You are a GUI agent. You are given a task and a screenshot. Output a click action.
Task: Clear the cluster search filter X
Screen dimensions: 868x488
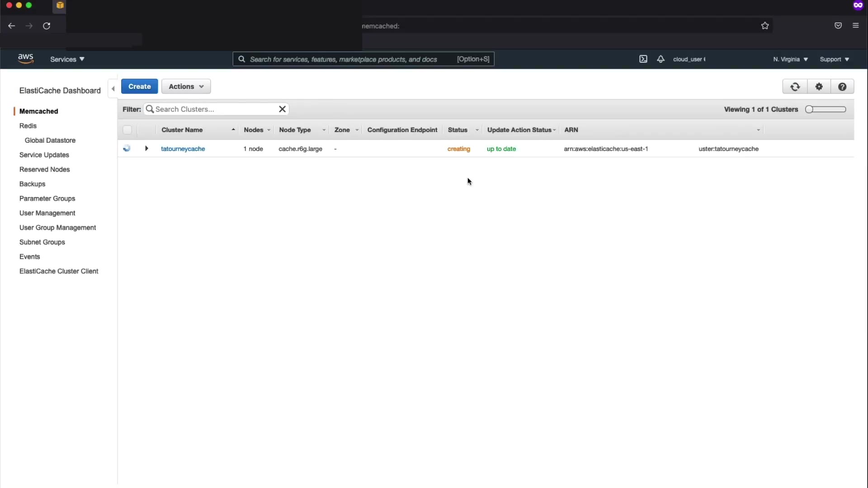click(x=282, y=109)
